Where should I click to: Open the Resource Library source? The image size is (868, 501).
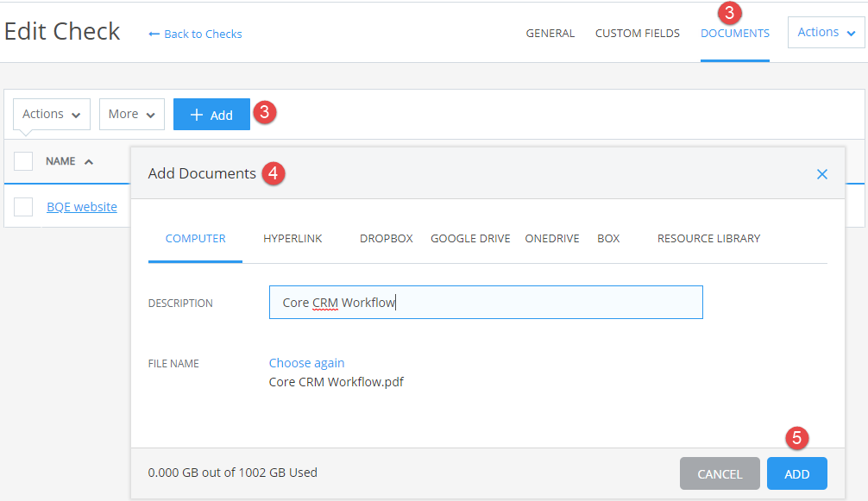tap(708, 238)
